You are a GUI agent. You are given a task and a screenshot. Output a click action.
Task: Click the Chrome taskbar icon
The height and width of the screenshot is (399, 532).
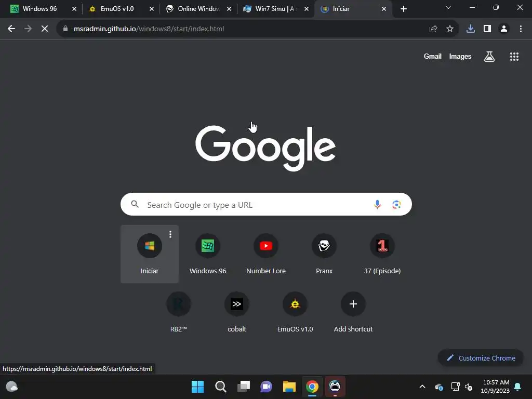pyautogui.click(x=312, y=387)
